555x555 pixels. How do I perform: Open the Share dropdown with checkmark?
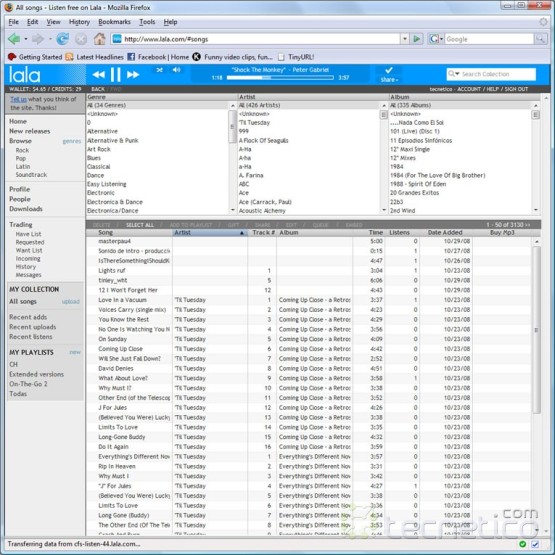(389, 74)
